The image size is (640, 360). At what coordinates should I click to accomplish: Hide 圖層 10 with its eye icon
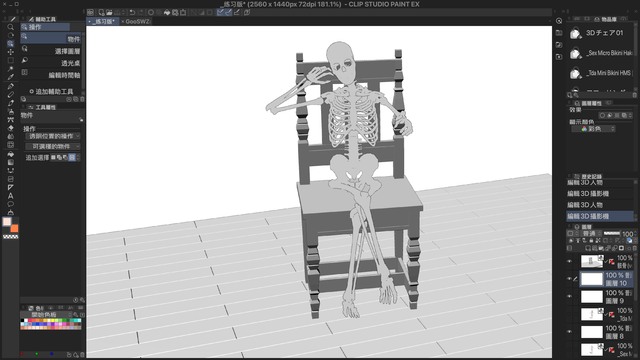569,279
